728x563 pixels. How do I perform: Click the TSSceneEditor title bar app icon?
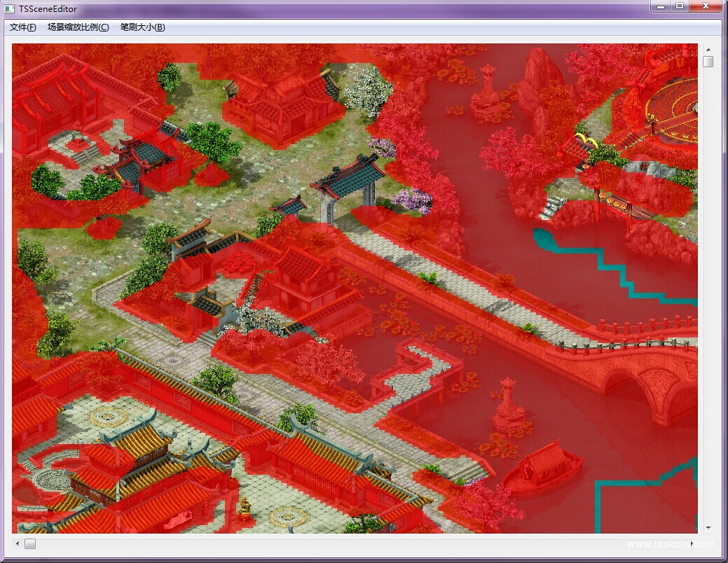pos(9,9)
